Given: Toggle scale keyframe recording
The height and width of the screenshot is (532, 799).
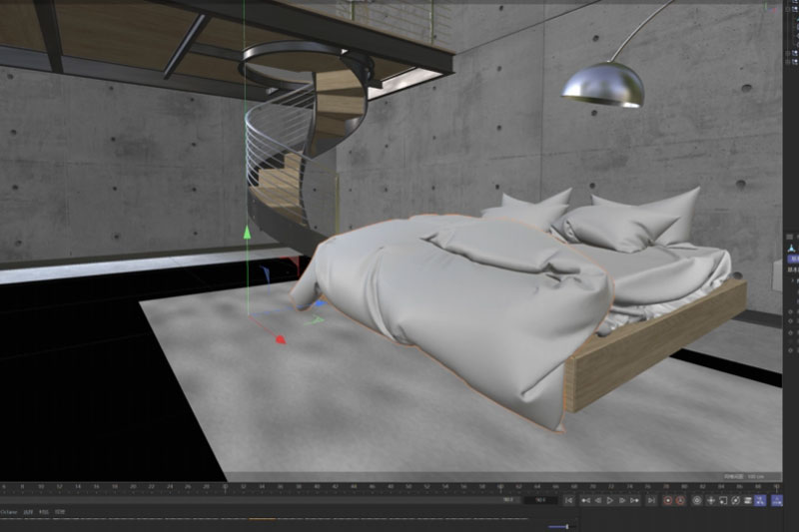Looking at the screenshot, I should pyautogui.click(x=723, y=500).
